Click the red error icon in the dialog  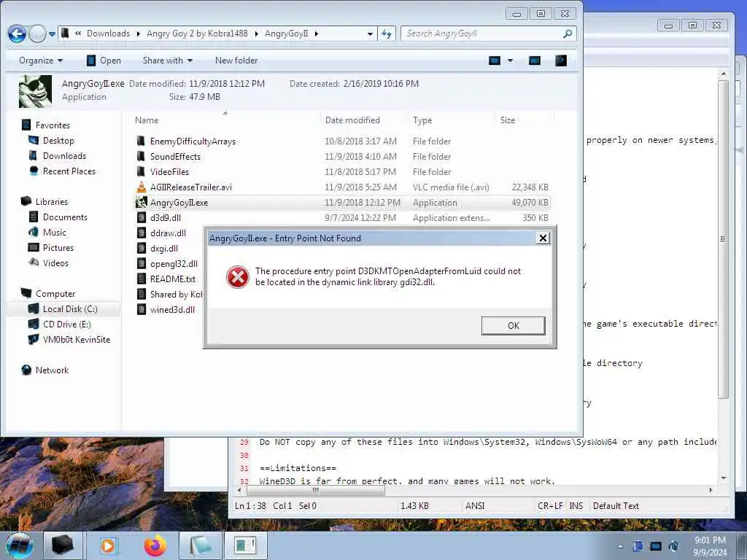(x=237, y=276)
